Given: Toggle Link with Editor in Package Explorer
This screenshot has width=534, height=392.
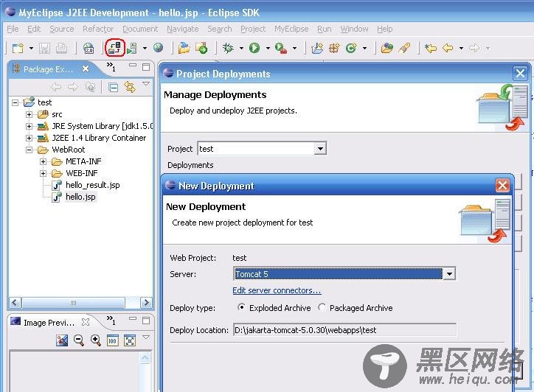Looking at the screenshot, I should (x=130, y=87).
